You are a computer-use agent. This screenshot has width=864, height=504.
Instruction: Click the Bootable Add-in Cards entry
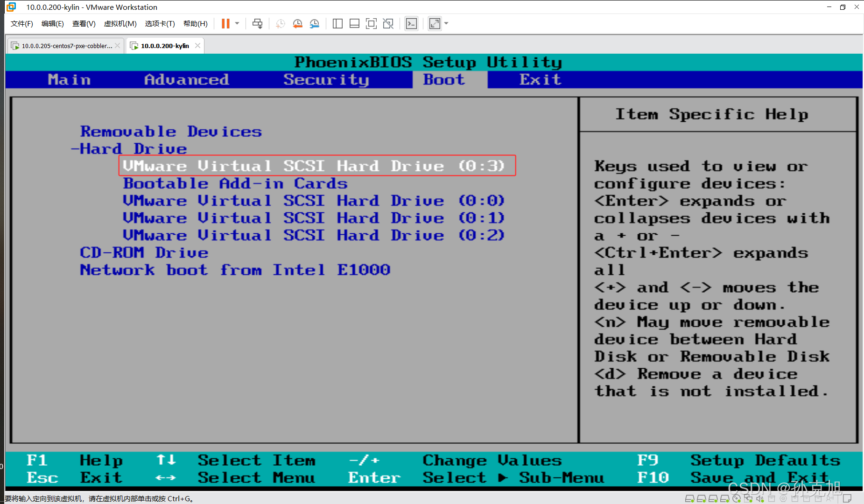[235, 183]
